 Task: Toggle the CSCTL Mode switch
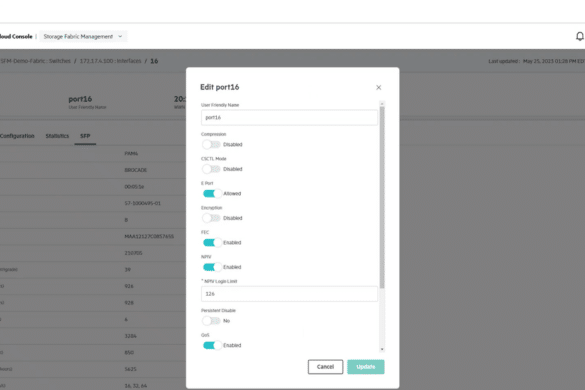click(x=211, y=169)
